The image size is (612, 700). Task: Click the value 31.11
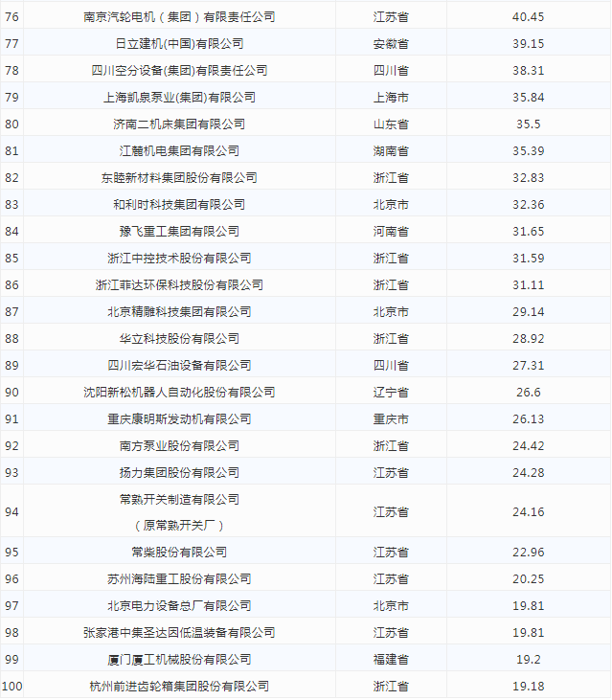(x=528, y=284)
